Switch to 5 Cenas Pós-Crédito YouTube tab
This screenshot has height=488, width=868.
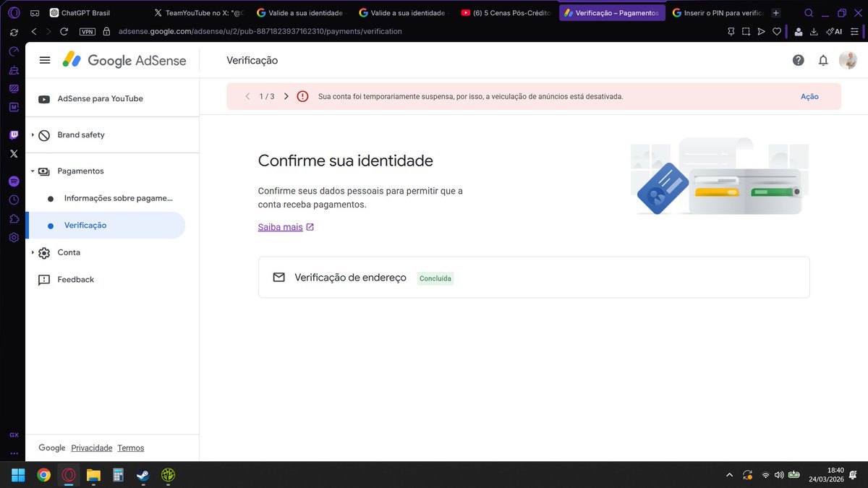point(507,13)
